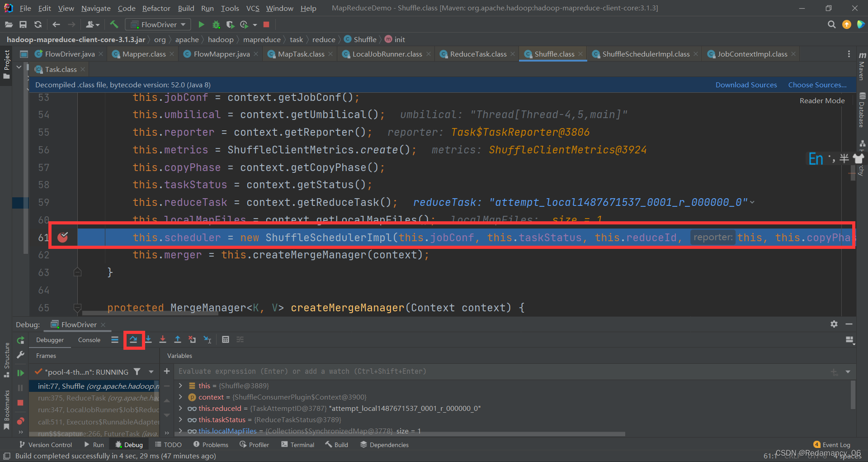Image resolution: width=868 pixels, height=462 pixels.
Task: Click the Build hammer icon
Action: (x=114, y=24)
